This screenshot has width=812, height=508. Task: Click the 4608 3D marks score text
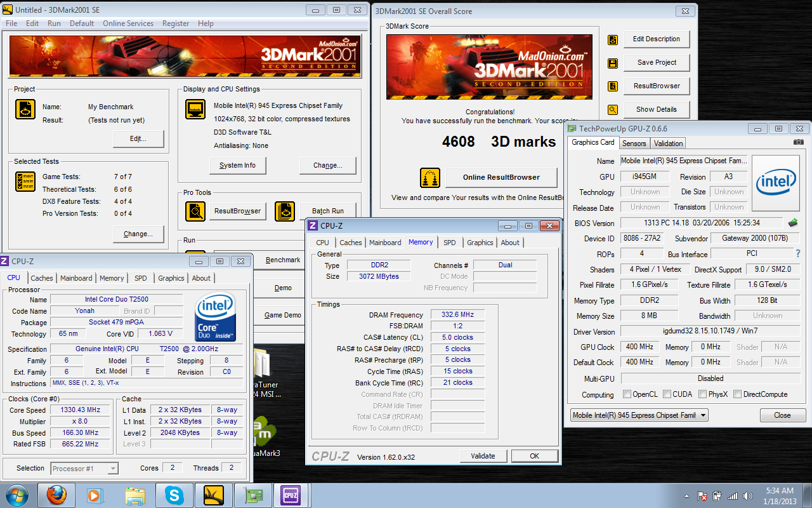499,142
